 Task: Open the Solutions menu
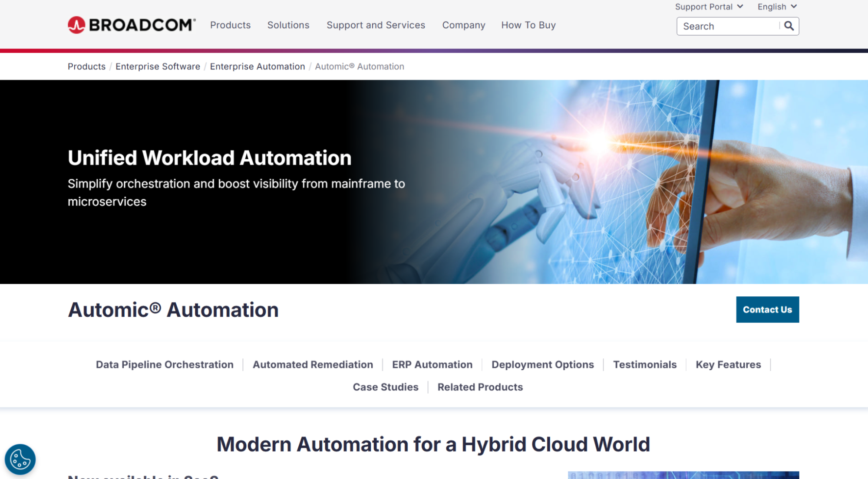click(x=288, y=25)
